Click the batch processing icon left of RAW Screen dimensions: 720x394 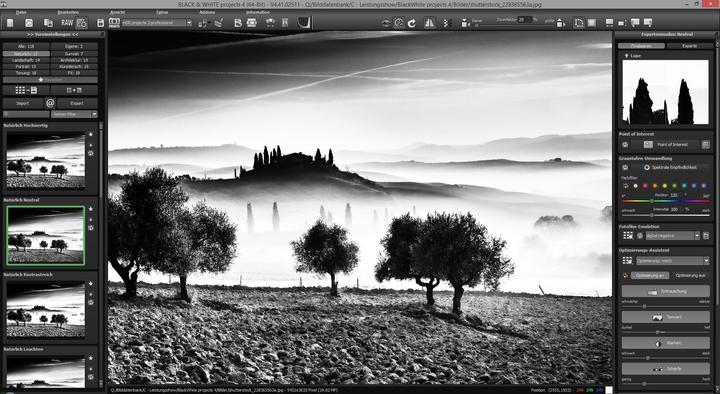(48, 23)
